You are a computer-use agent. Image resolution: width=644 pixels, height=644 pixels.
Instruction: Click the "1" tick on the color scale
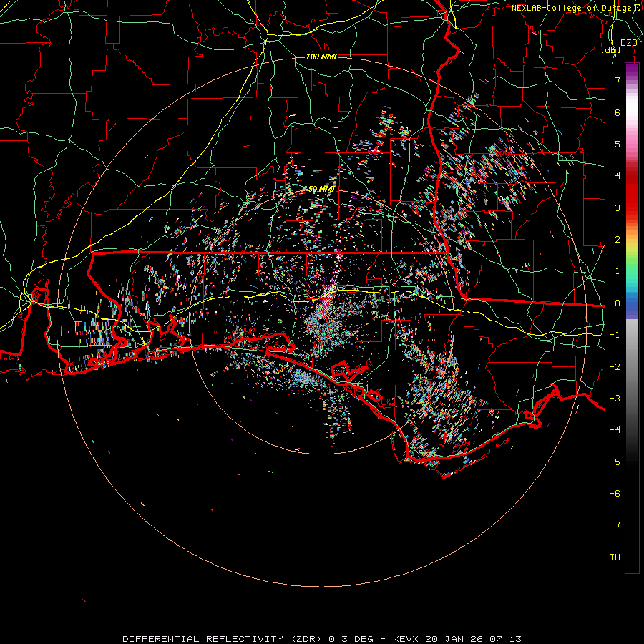pos(618,271)
